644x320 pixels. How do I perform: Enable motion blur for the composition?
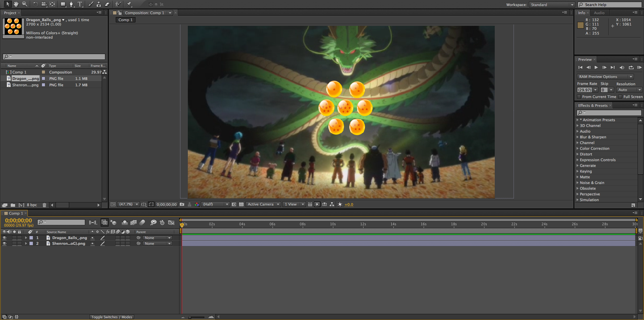pos(142,222)
